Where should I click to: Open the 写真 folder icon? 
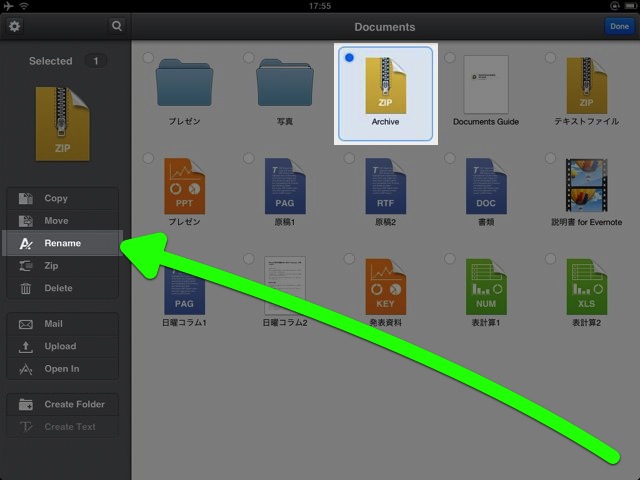point(285,82)
